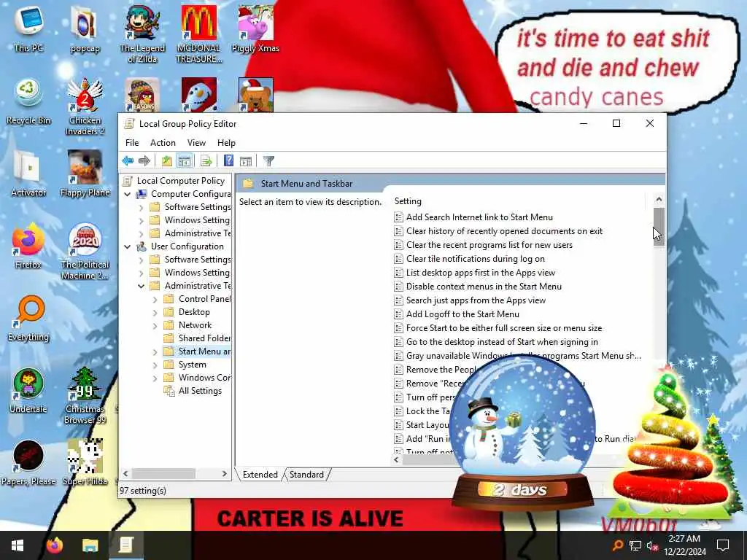The image size is (747, 560).
Task: Expand the Desktop tree folder
Action: [x=155, y=313]
